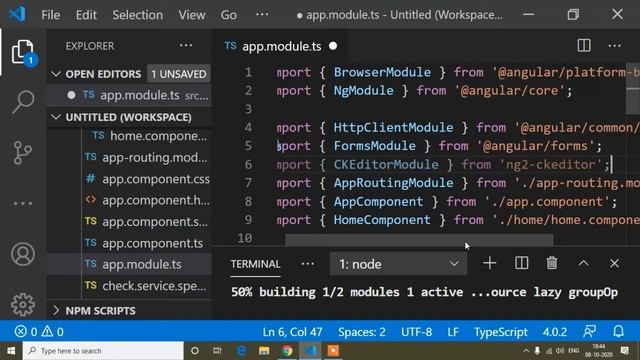Show hidden system tray icons
This screenshot has width=640, height=360.
[x=526, y=351]
